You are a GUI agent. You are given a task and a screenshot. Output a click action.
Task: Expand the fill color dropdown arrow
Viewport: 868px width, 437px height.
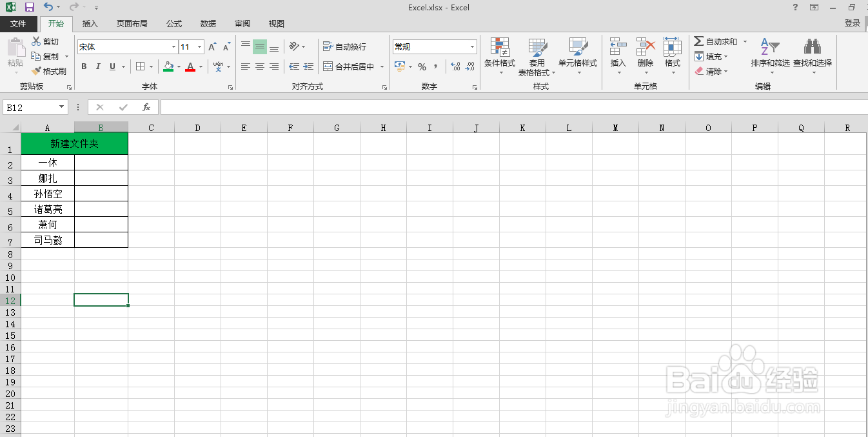[x=179, y=66]
